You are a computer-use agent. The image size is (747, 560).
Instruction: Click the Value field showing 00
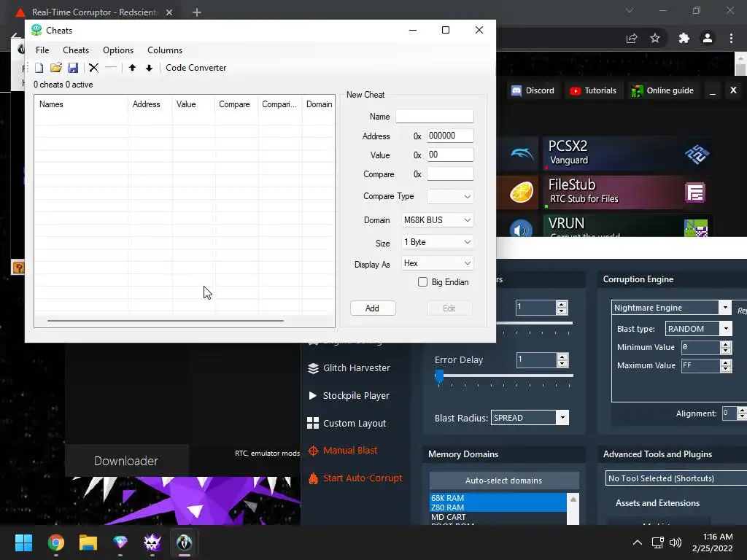point(450,155)
